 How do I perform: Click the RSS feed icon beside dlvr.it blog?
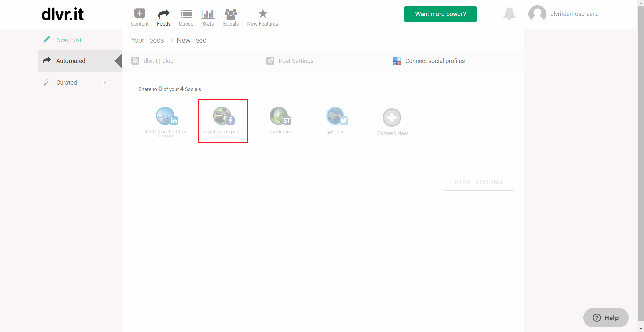tap(135, 61)
